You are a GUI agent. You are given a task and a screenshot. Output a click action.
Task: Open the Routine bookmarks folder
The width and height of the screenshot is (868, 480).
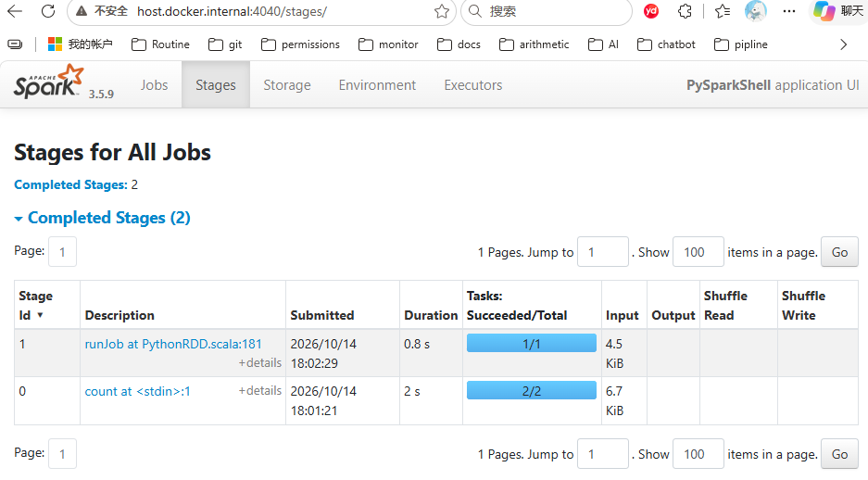(160, 44)
